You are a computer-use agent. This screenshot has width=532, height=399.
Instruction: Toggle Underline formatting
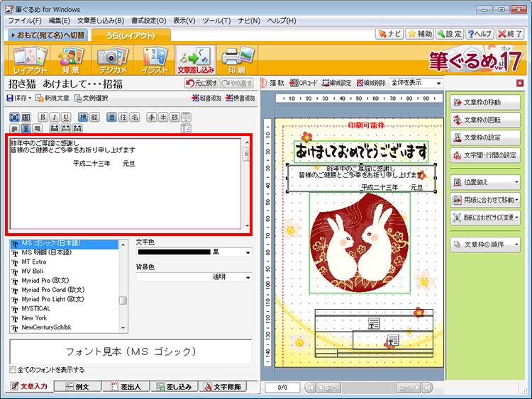(x=66, y=118)
